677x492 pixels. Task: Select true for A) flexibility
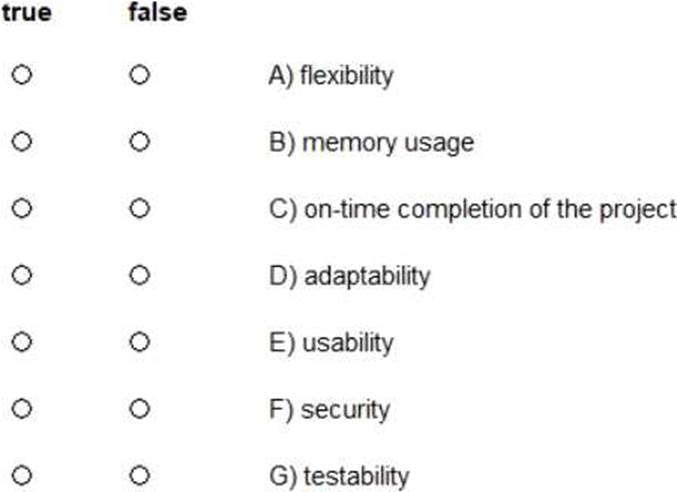(x=22, y=75)
